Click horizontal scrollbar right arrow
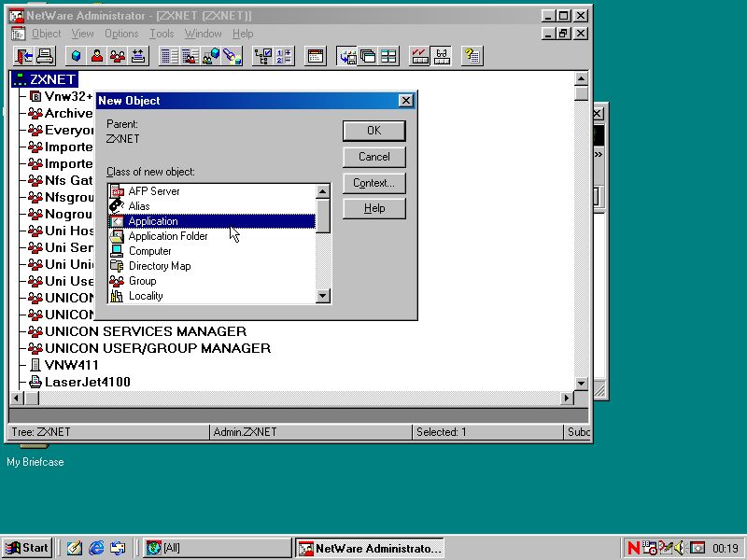747x560 pixels. pos(567,399)
